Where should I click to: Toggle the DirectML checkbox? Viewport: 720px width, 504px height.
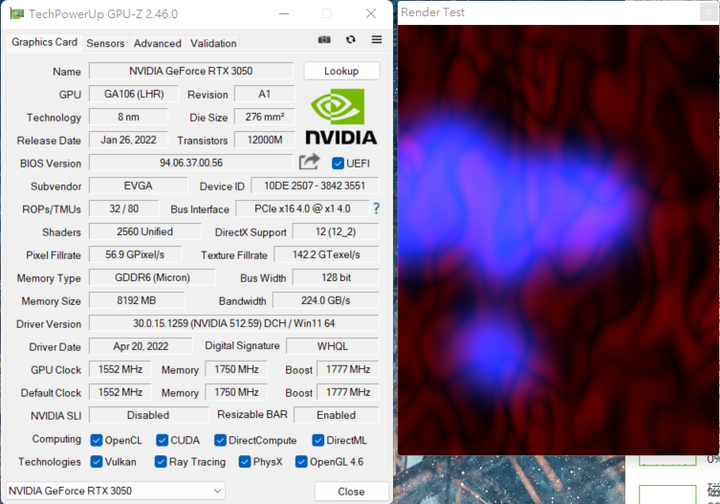point(318,440)
